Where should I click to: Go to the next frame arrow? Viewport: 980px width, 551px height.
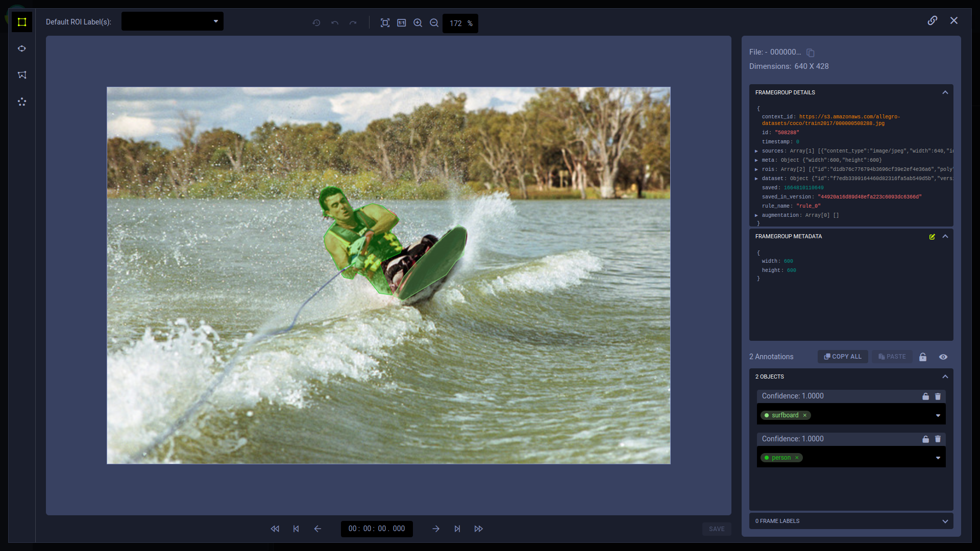436,529
